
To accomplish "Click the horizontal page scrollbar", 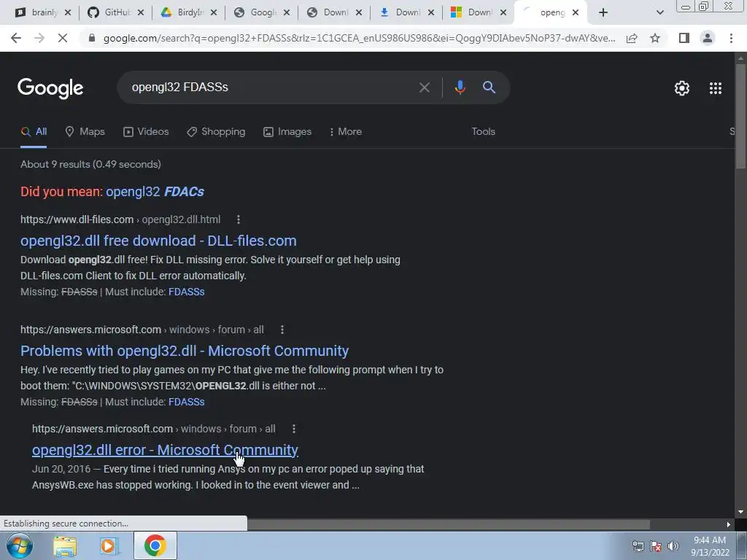I will pos(448,524).
